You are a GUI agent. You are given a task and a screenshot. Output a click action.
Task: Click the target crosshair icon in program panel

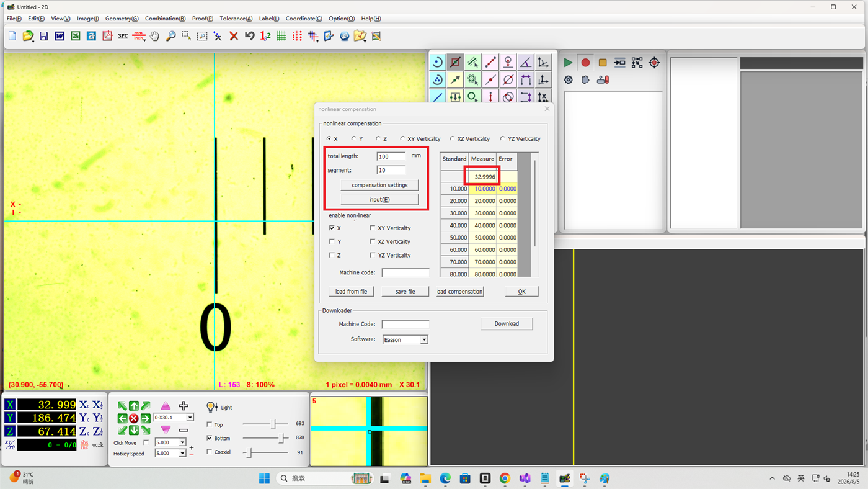tap(654, 63)
